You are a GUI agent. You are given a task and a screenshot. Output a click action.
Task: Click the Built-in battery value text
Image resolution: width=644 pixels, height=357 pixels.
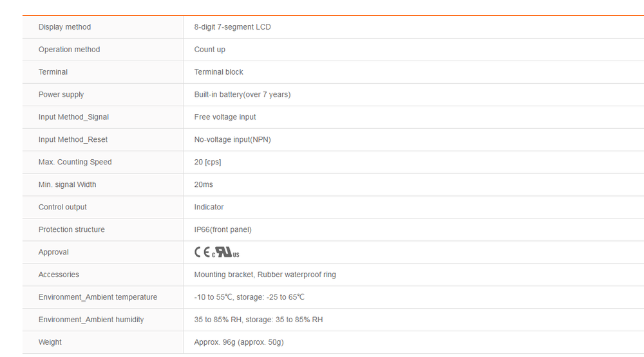click(242, 95)
